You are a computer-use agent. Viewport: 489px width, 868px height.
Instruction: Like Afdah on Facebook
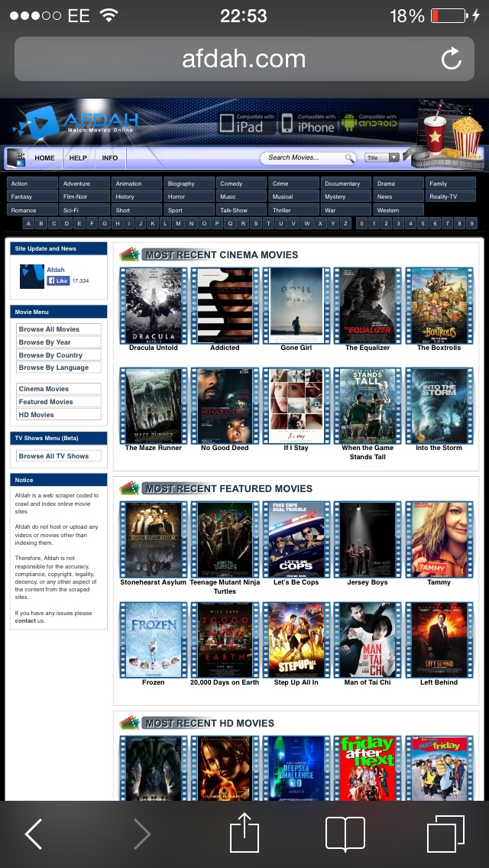58,280
